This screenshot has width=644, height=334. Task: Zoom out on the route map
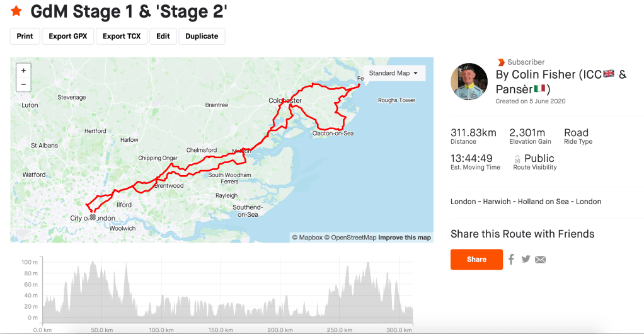[23, 84]
